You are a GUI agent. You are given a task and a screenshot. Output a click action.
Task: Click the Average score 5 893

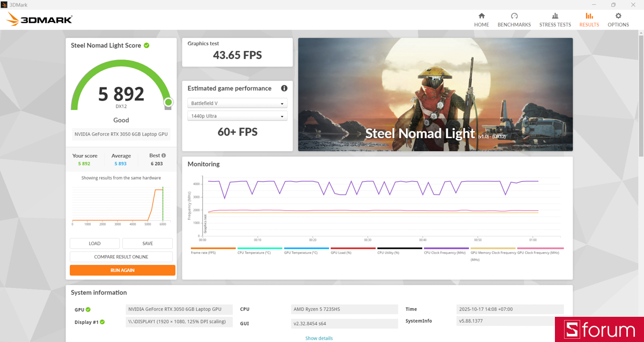[x=121, y=163]
